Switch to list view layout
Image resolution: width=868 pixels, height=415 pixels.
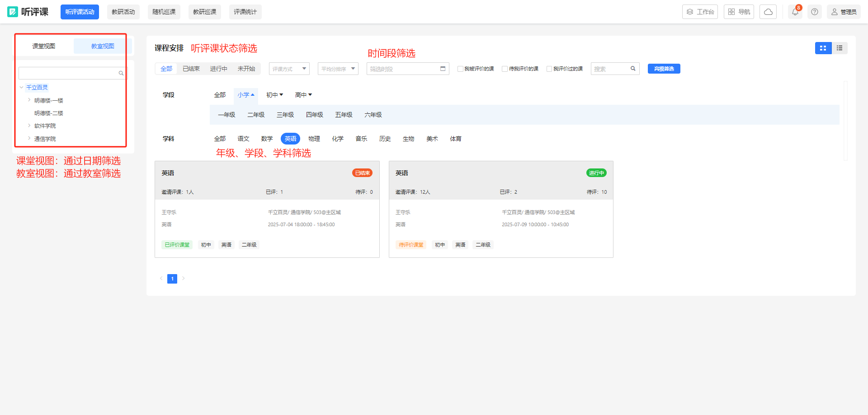point(840,48)
